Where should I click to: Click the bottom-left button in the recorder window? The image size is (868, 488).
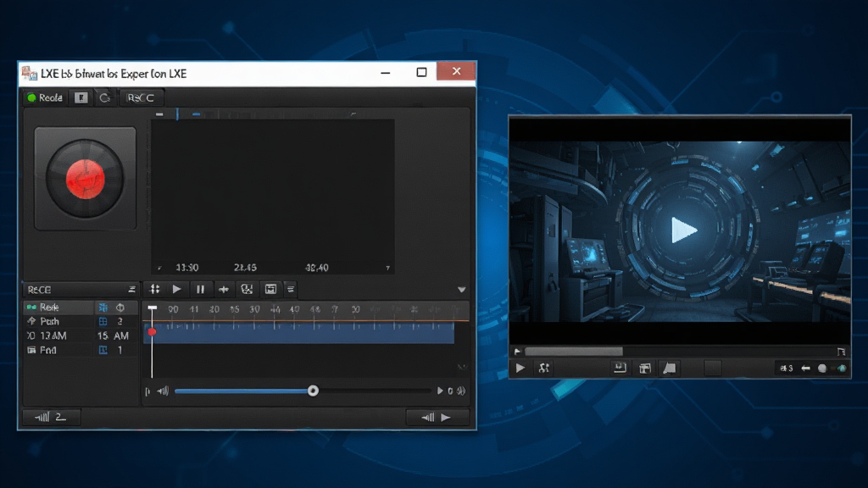pyautogui.click(x=51, y=417)
